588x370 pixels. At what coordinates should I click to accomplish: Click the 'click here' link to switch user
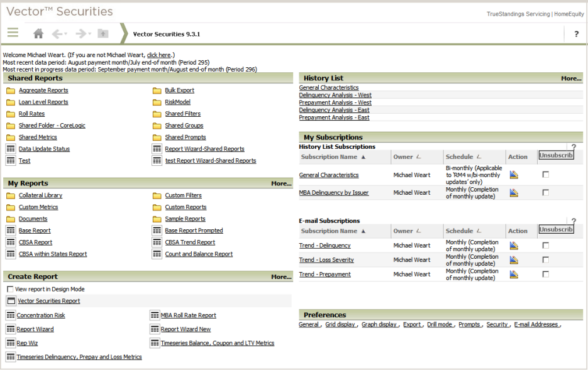coord(158,55)
